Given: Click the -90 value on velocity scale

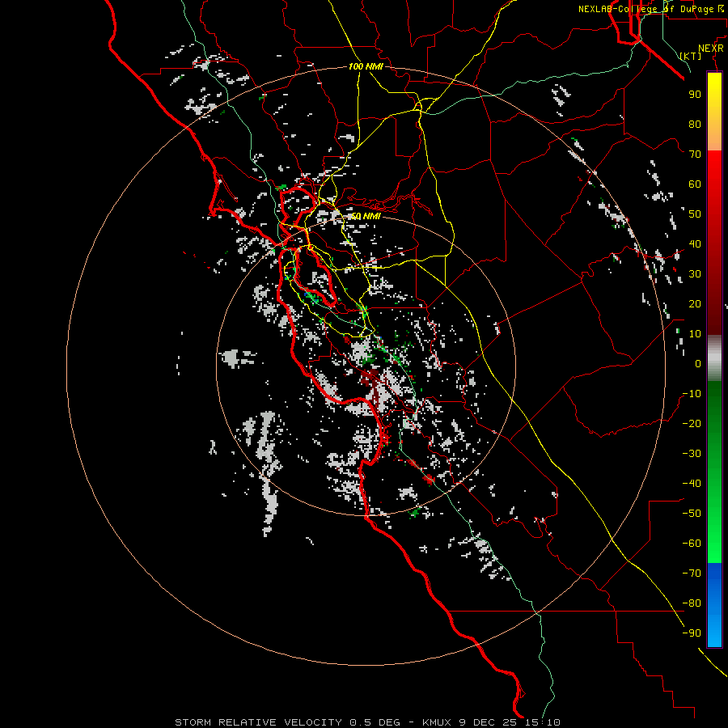Looking at the screenshot, I should 692,633.
